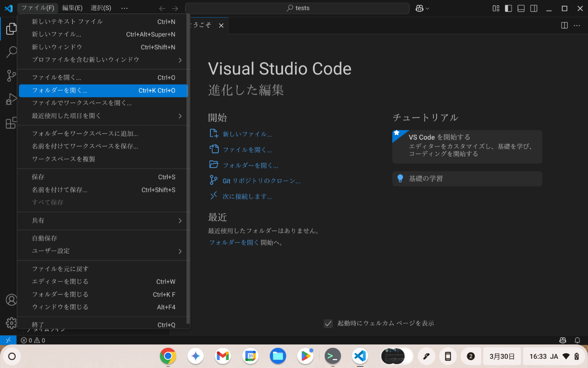Click 次に接続します... link

coord(247,196)
